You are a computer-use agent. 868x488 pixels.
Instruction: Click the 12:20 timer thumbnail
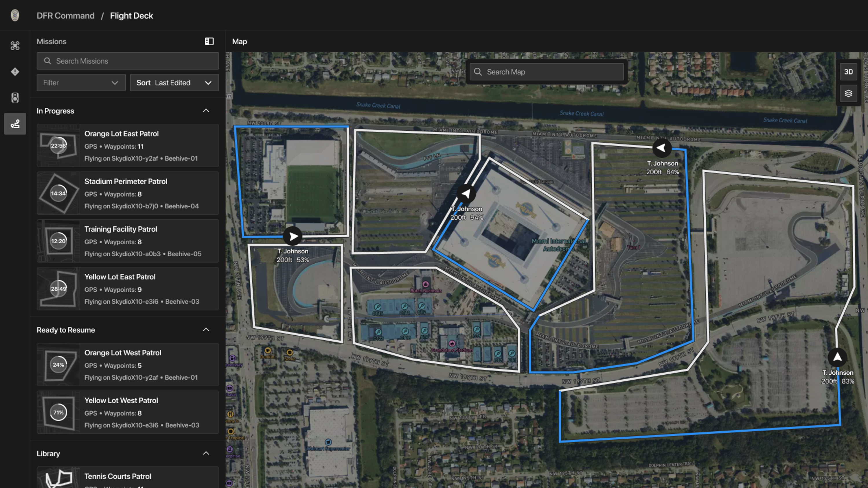tap(58, 241)
